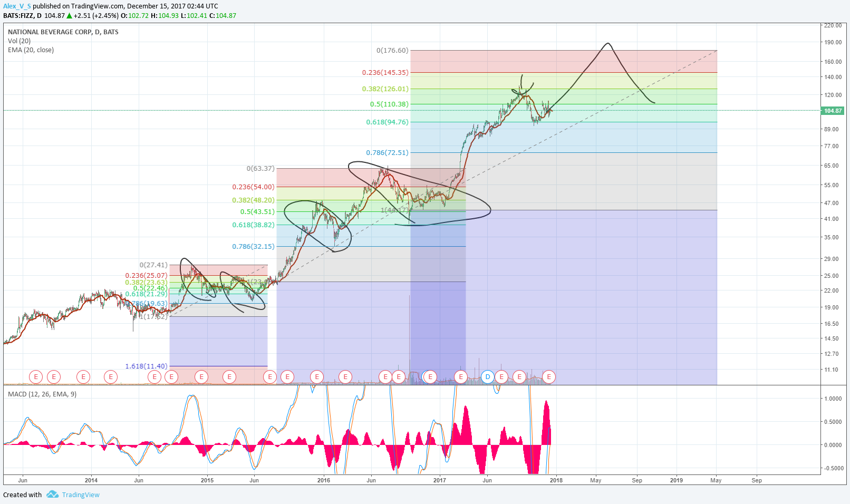Click the 1.618(11.40) Fibonacci extension label

coord(146,366)
